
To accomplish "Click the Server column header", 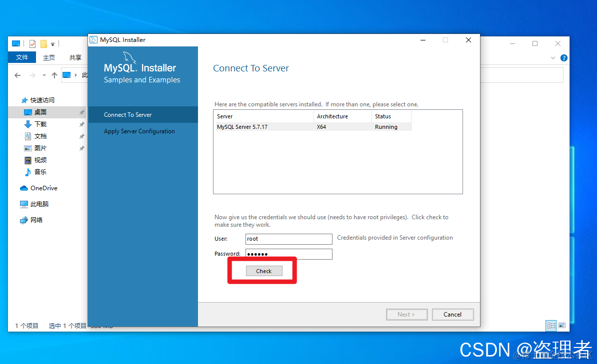I will [264, 116].
